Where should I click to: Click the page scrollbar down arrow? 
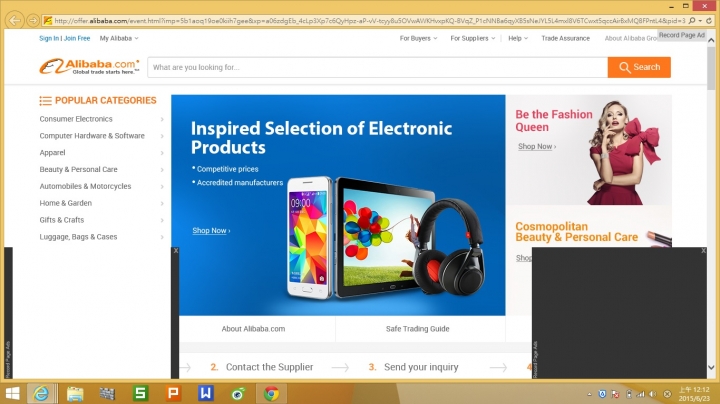pyautogui.click(x=711, y=367)
